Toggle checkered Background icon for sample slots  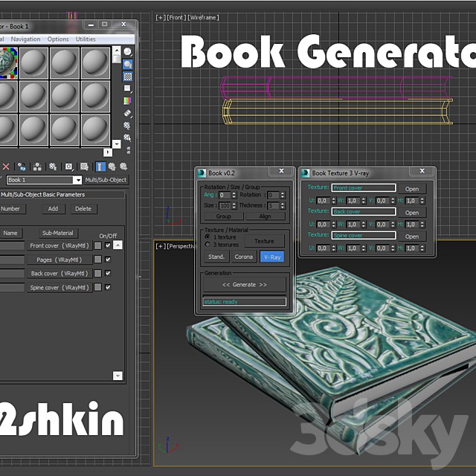[128, 77]
